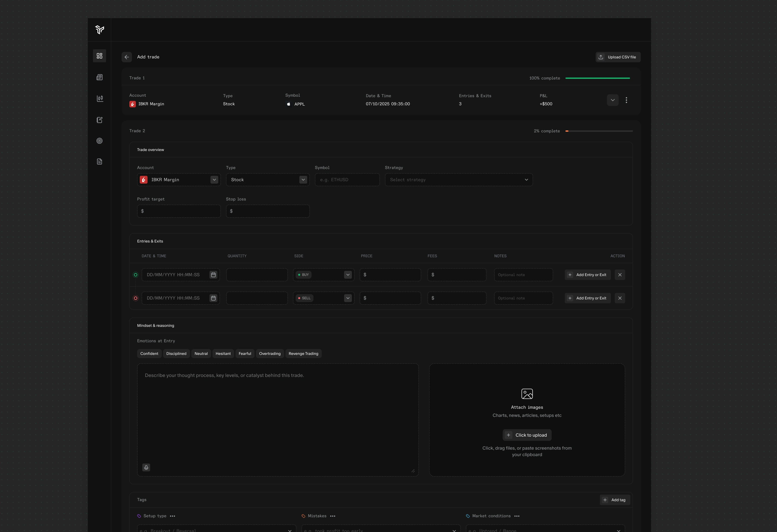Click Add Entry or Exit in SELL row

click(x=588, y=298)
